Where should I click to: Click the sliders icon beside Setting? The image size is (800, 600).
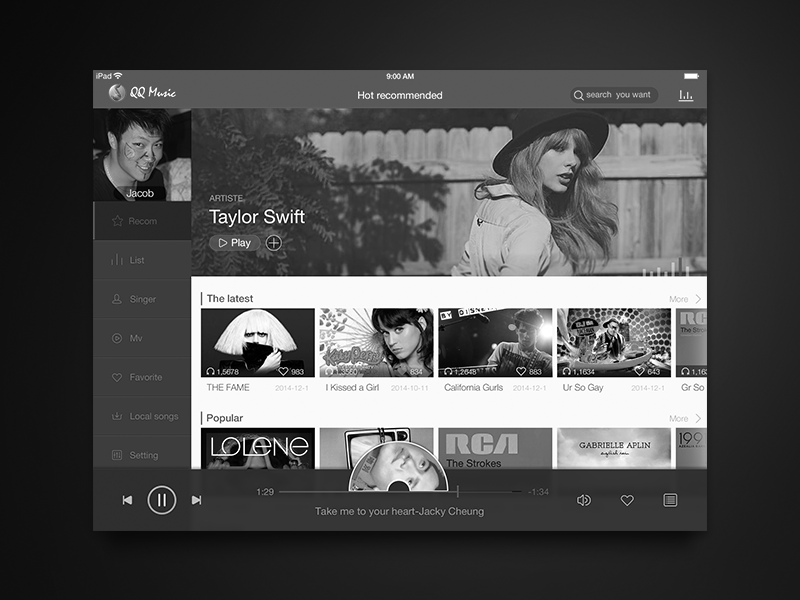117,455
